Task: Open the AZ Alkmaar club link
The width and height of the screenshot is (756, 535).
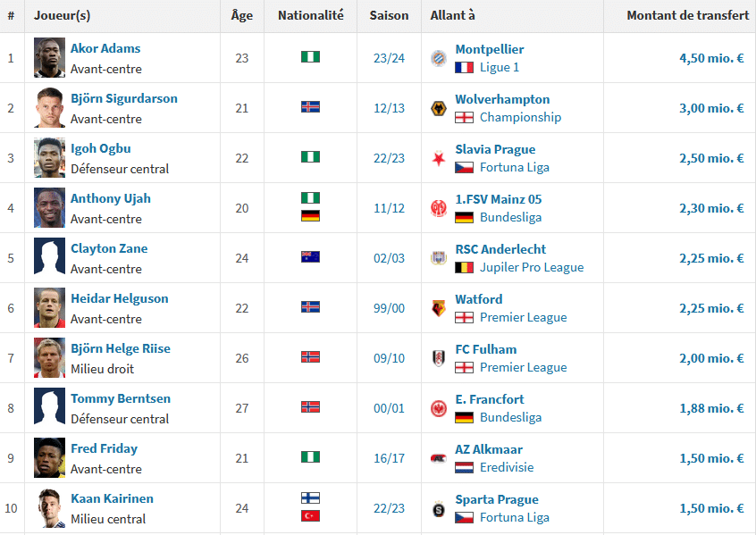Action: coord(489,449)
